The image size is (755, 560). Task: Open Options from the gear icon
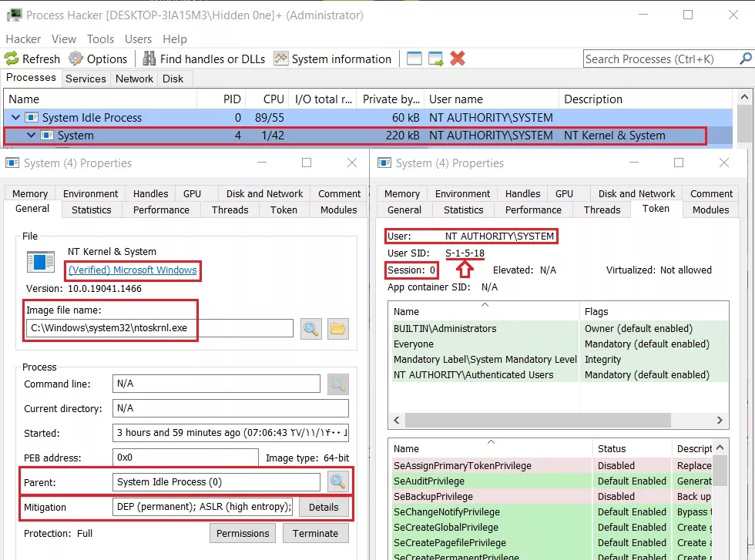pos(75,59)
